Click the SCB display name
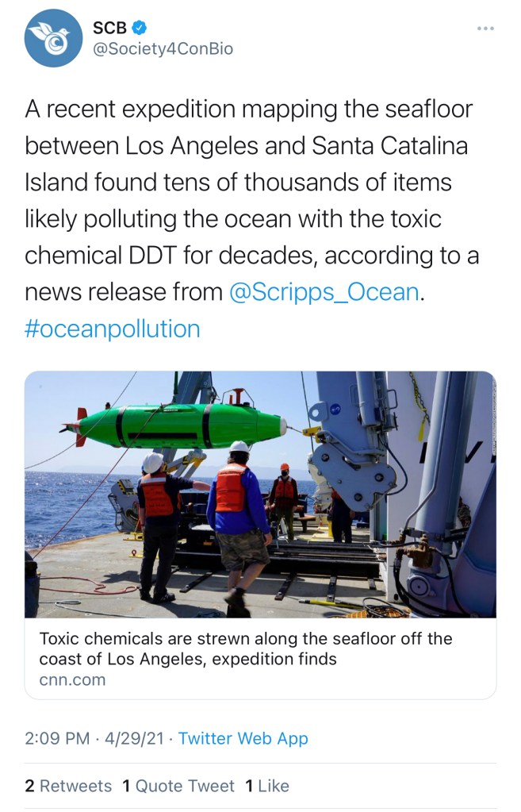 click(x=109, y=28)
